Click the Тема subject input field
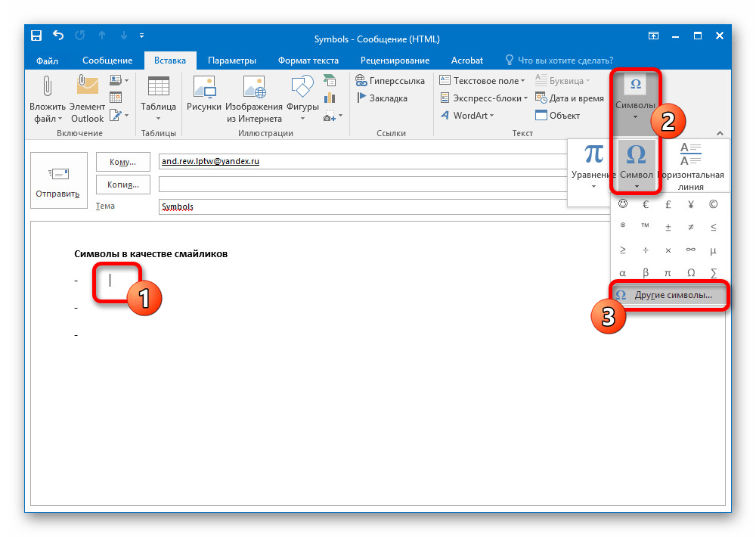The width and height of the screenshot is (756, 537). tap(363, 206)
